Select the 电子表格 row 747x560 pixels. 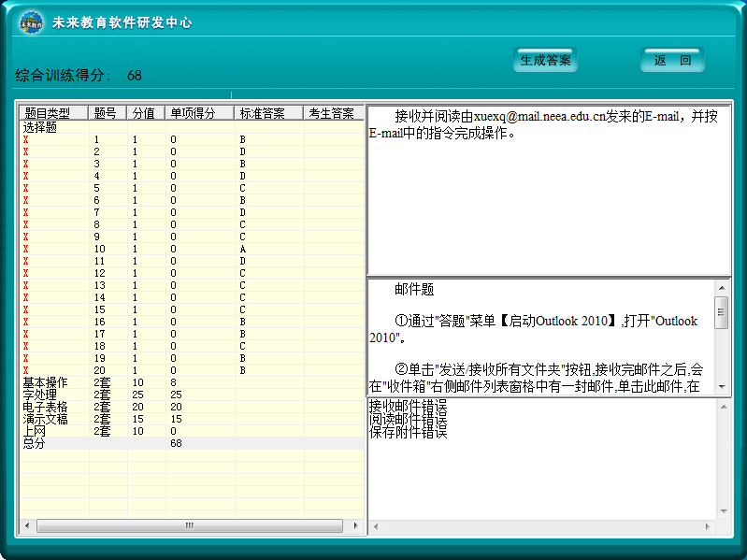pos(192,407)
